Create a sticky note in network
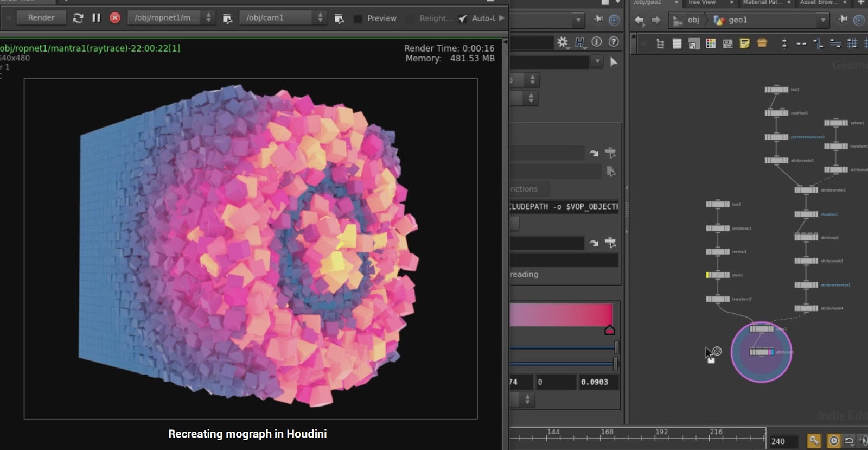The image size is (868, 450). pos(744,43)
